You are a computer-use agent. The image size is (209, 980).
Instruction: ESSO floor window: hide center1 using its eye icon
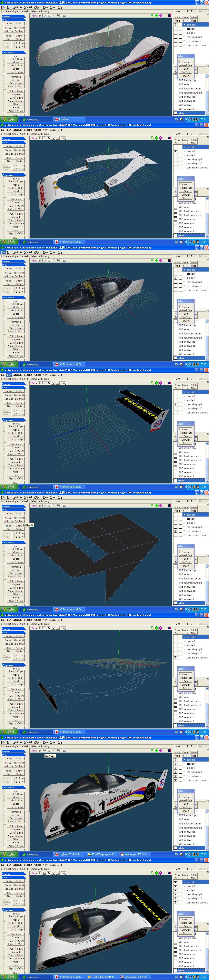pyautogui.click(x=176, y=151)
